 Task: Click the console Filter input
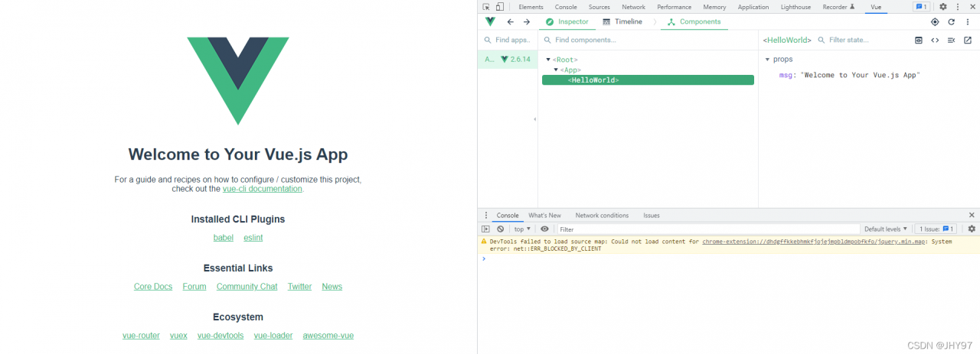point(708,229)
